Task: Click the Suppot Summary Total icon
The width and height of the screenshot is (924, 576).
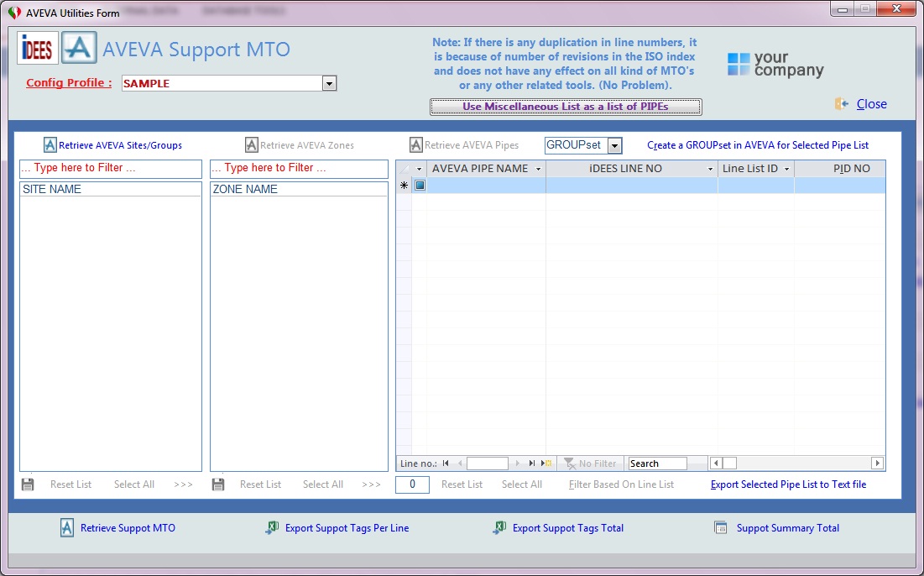Action: [721, 527]
